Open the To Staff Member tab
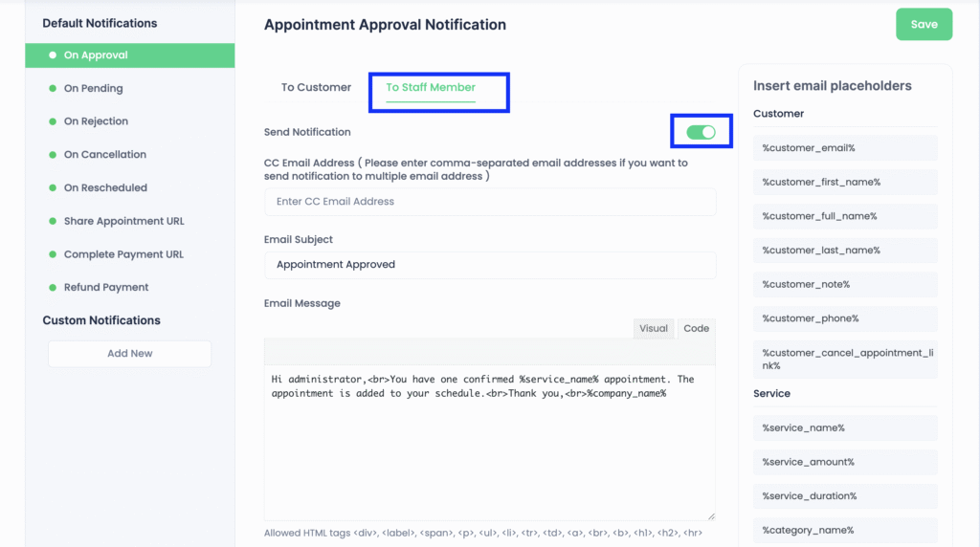The width and height of the screenshot is (980, 547). point(431,87)
